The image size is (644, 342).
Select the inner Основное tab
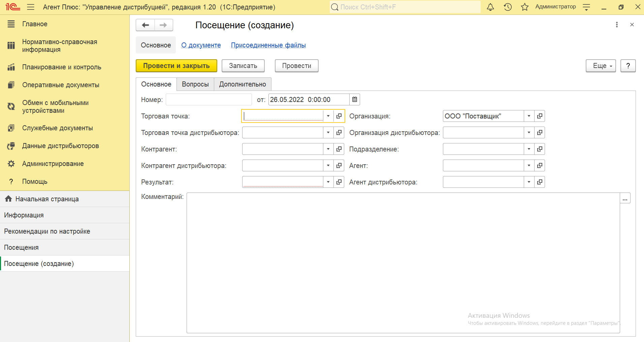tap(156, 84)
